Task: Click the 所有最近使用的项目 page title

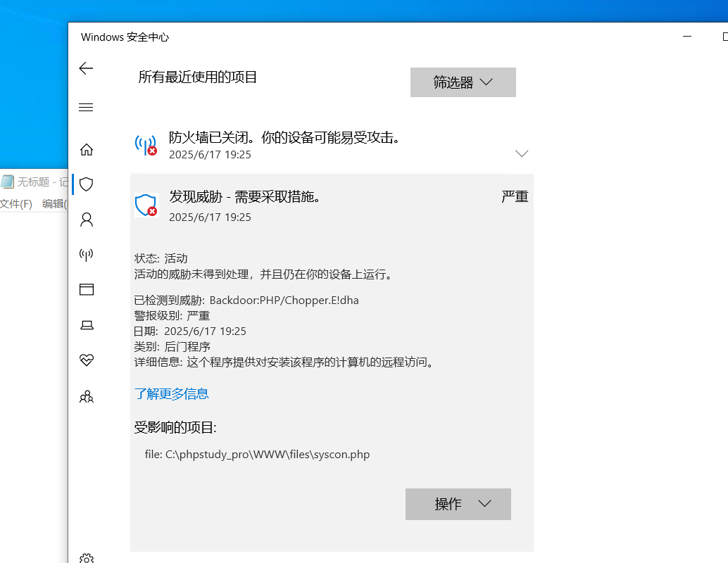Action: coord(197,77)
